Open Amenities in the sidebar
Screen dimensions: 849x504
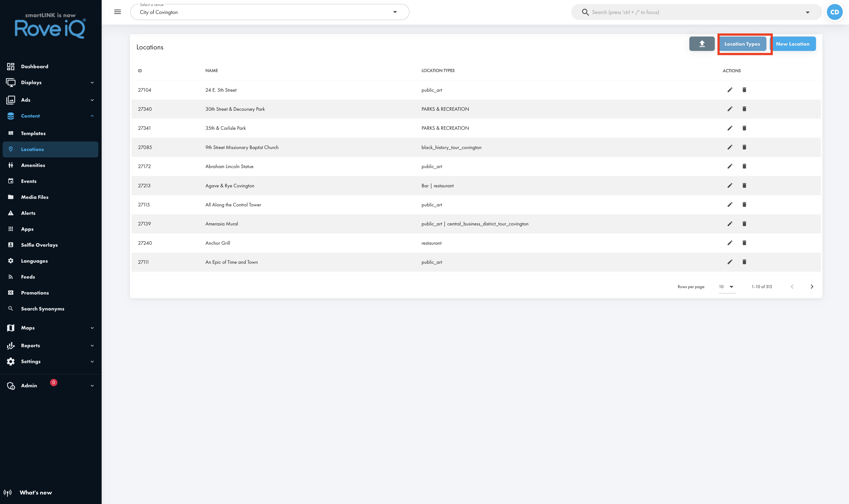50,165
